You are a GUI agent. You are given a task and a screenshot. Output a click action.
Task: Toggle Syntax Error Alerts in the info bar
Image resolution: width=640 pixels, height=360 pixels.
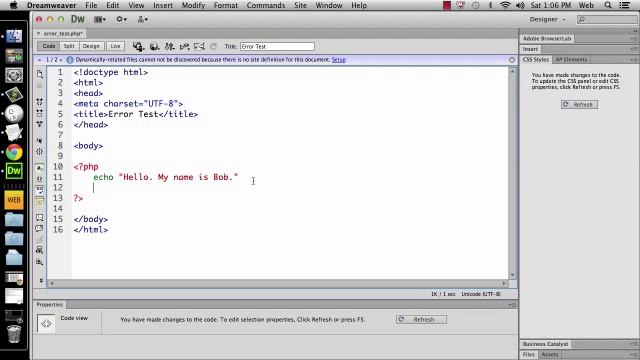[x=40, y=201]
